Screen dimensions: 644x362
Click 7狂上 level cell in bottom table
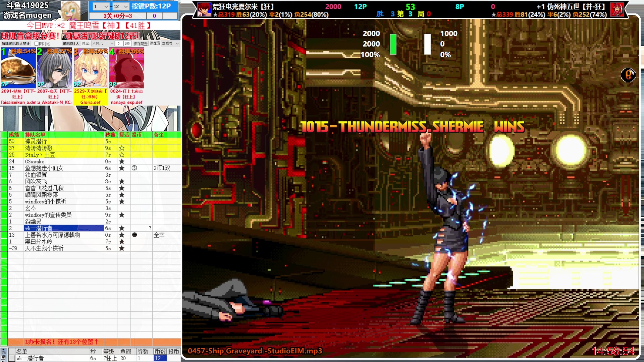tap(110, 358)
